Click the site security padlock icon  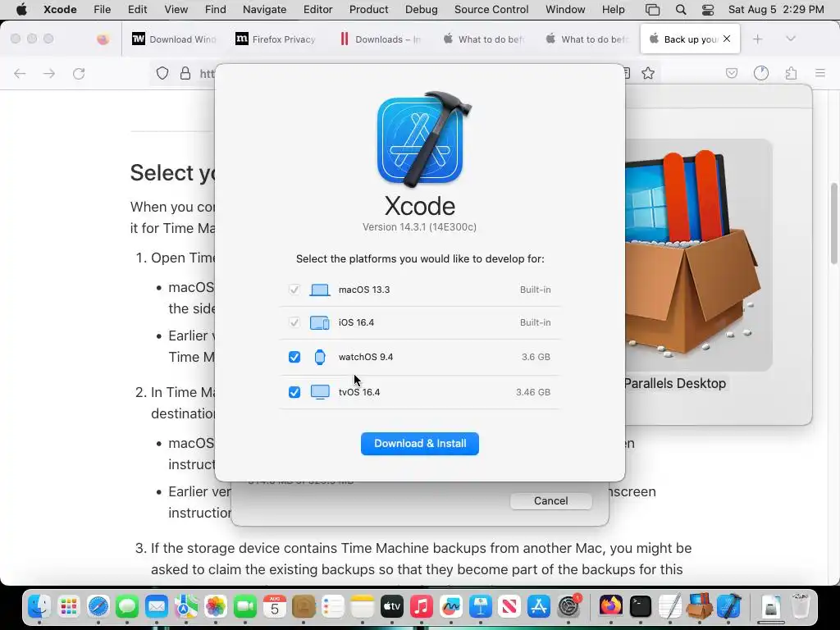point(185,73)
